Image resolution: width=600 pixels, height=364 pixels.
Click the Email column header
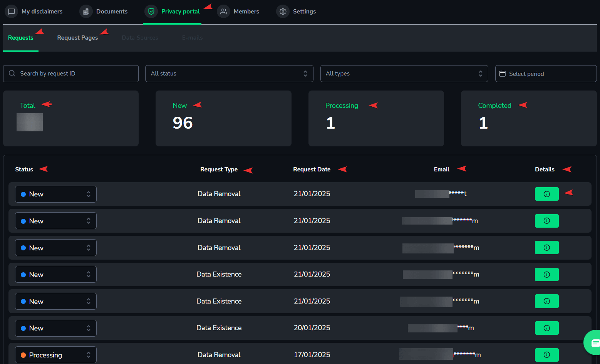(441, 169)
